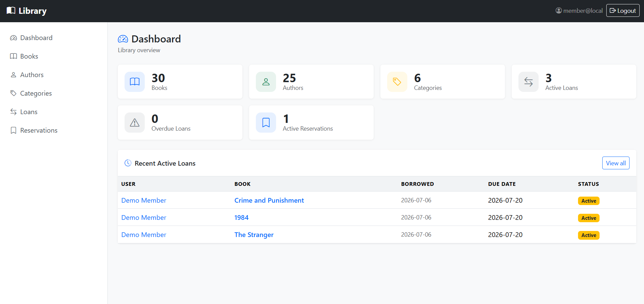
Task: Click the Active badge in The Stranger row
Action: click(589, 235)
